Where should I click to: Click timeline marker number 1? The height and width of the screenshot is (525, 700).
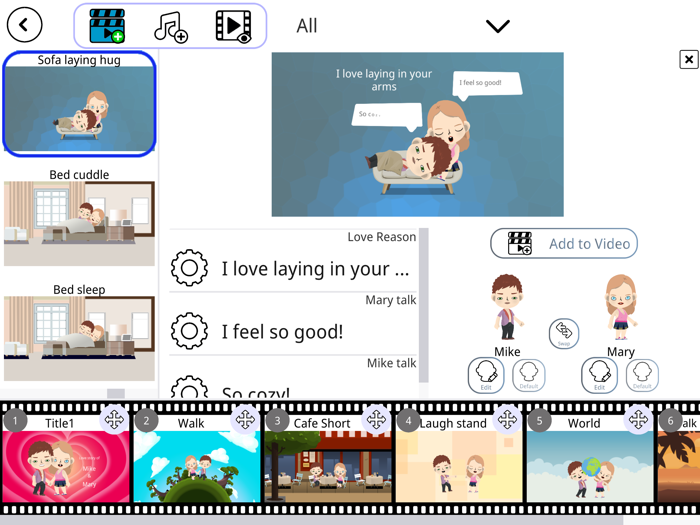(15, 421)
